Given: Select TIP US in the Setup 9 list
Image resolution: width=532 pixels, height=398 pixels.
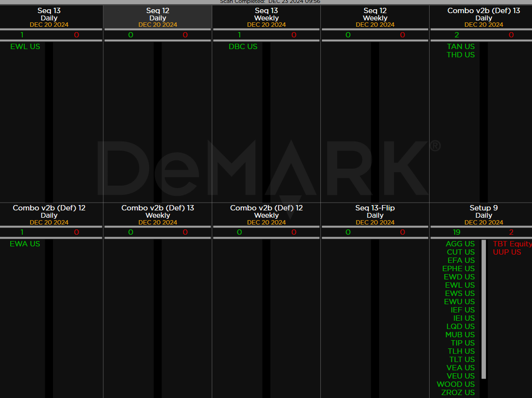Looking at the screenshot, I should click(463, 343).
